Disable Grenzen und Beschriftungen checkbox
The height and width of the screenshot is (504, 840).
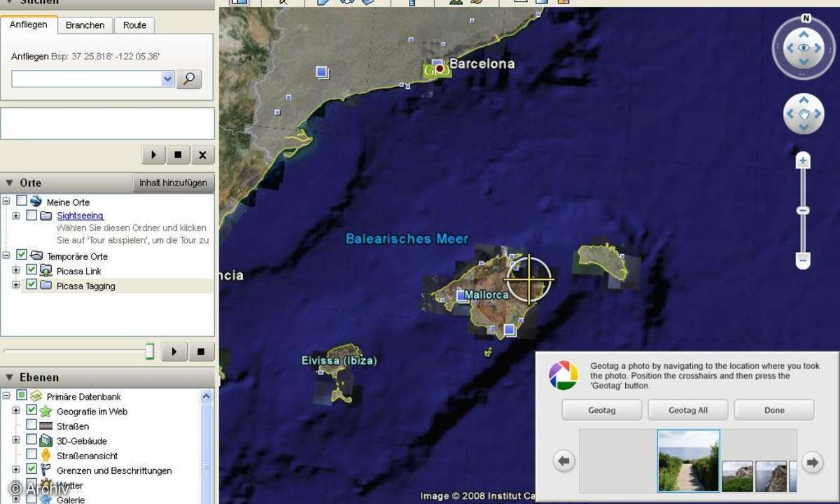(31, 469)
